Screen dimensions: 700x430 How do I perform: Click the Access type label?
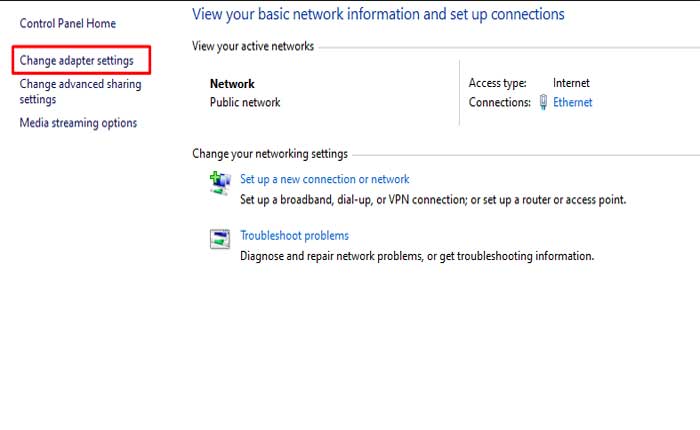497,84
